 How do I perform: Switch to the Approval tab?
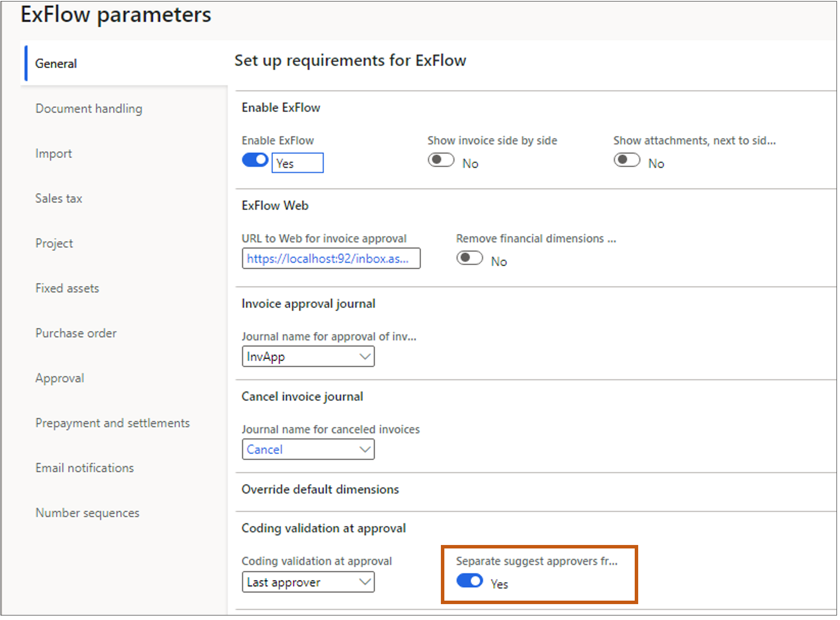(60, 378)
